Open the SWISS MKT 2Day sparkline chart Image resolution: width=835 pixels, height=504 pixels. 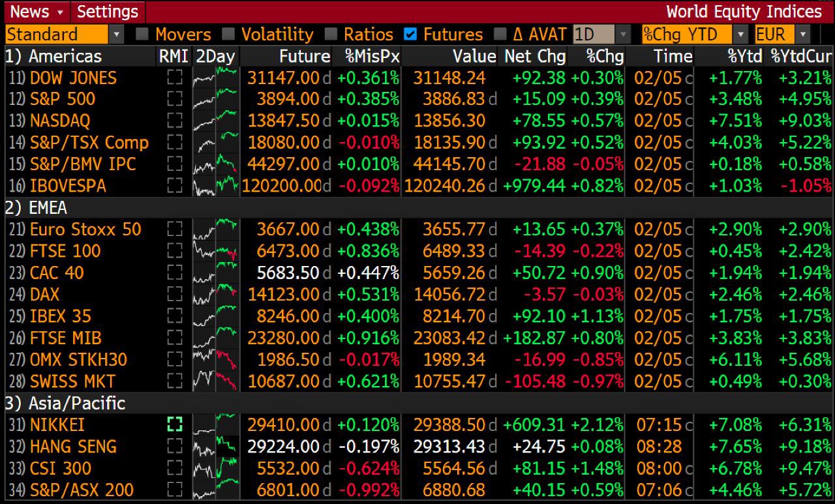tap(215, 381)
